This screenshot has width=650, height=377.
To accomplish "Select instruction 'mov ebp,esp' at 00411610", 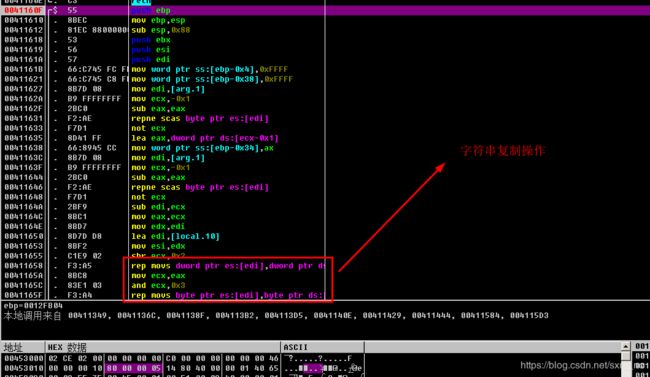I will 158,20.
